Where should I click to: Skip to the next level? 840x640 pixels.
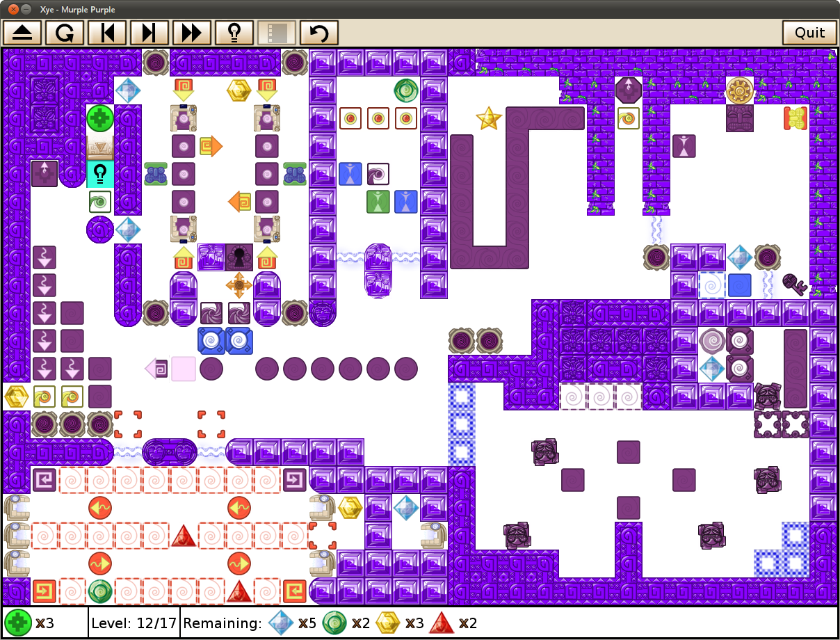click(150, 32)
